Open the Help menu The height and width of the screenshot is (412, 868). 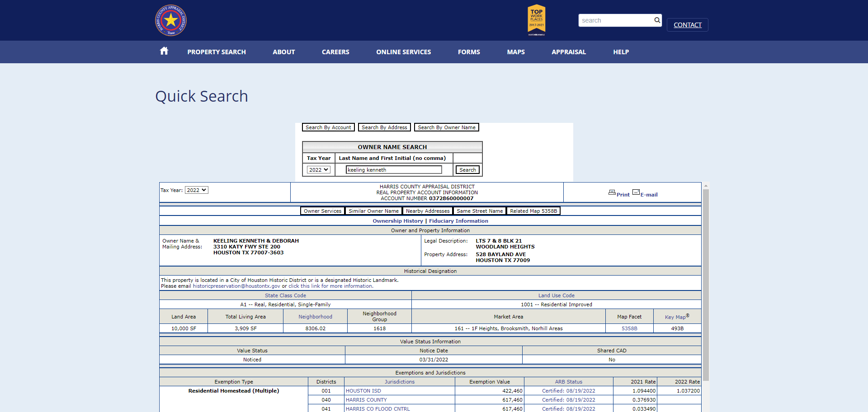(x=621, y=52)
